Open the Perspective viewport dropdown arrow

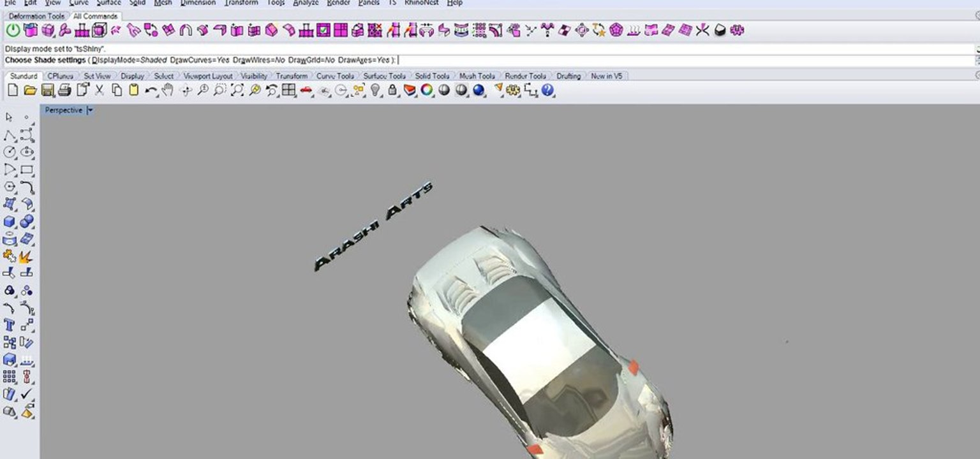click(90, 110)
